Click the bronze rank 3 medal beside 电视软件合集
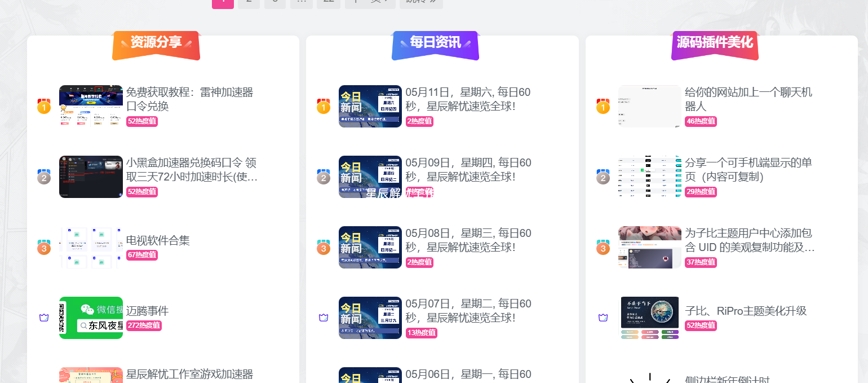 44,247
